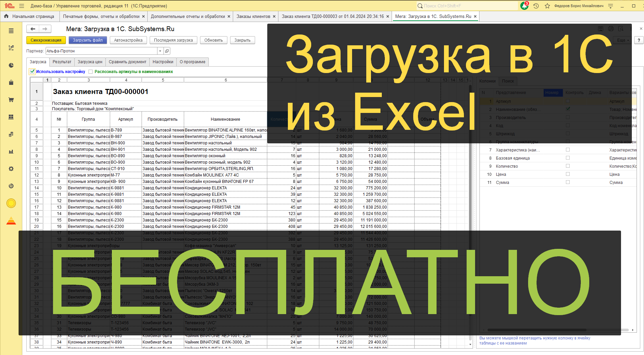Image resolution: width=644 pixels, height=355 pixels.
Task: Click the Закрыть button
Action: [x=243, y=40]
